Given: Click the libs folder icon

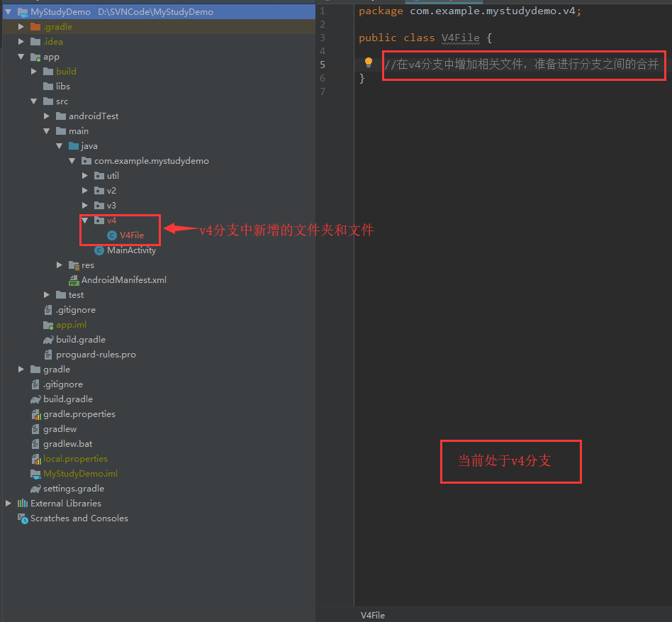Looking at the screenshot, I should (48, 86).
